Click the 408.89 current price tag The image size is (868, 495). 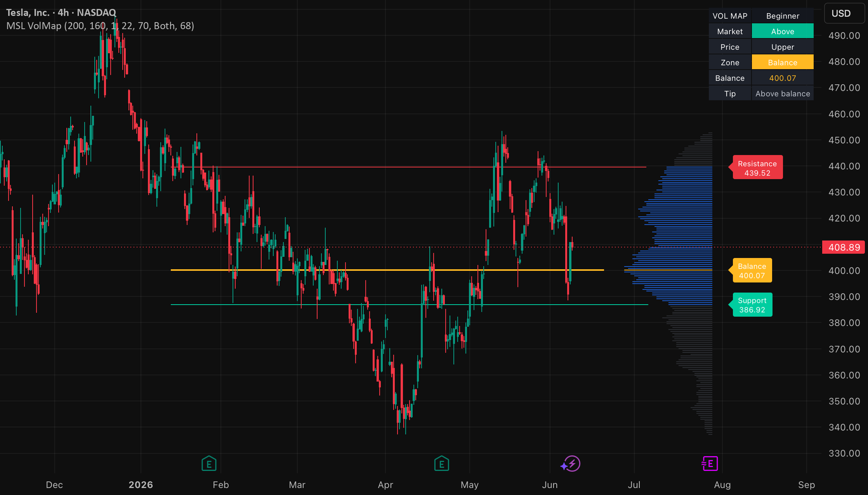[844, 247]
